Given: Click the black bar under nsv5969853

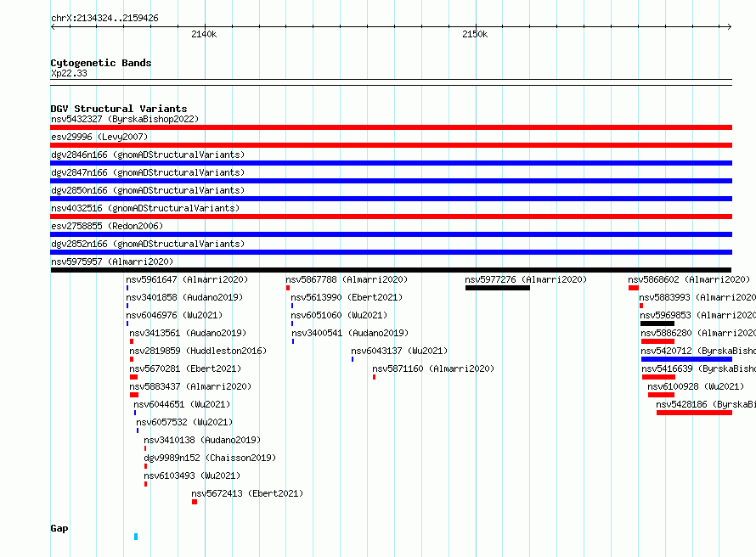Looking at the screenshot, I should pyautogui.click(x=657, y=324).
